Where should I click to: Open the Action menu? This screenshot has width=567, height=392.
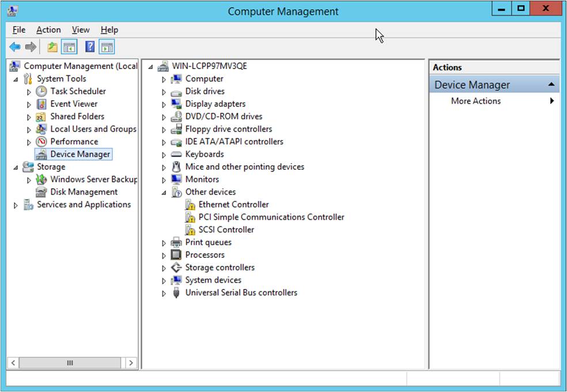click(x=48, y=30)
